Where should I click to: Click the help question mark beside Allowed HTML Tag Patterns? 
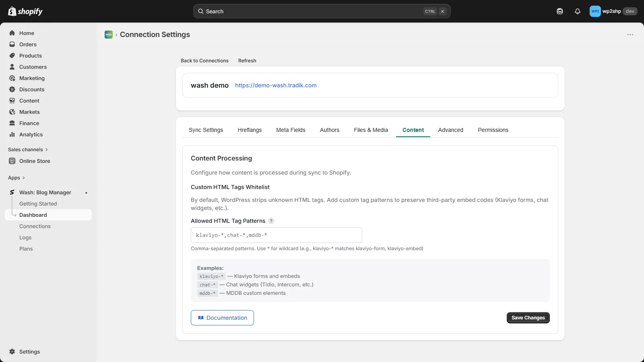(271, 221)
